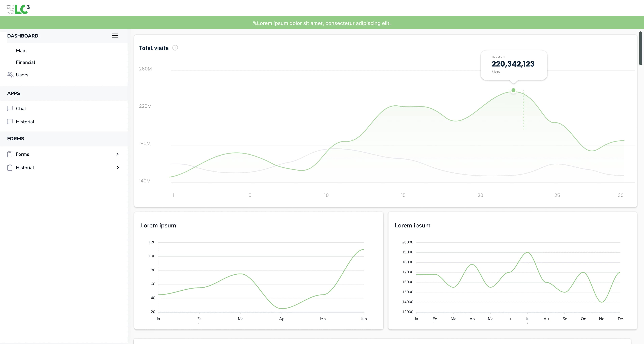Expand the Historial section chevron
This screenshot has height=344, width=644.
click(118, 168)
